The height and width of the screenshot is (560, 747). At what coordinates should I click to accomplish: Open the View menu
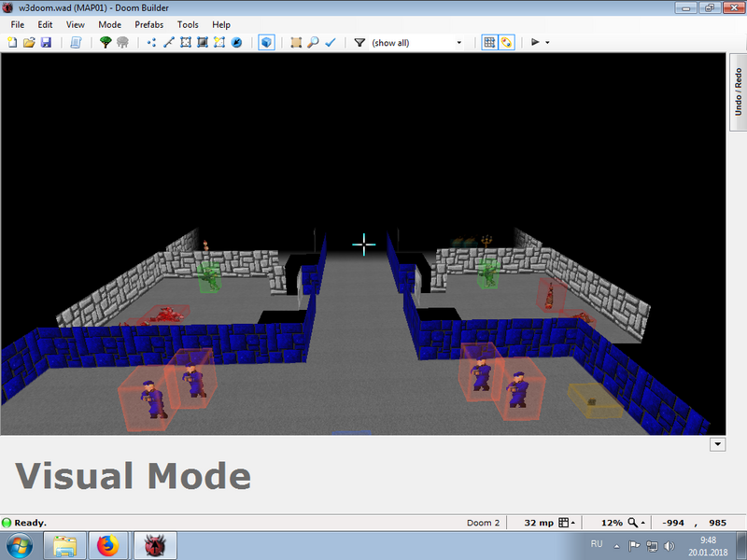[76, 24]
